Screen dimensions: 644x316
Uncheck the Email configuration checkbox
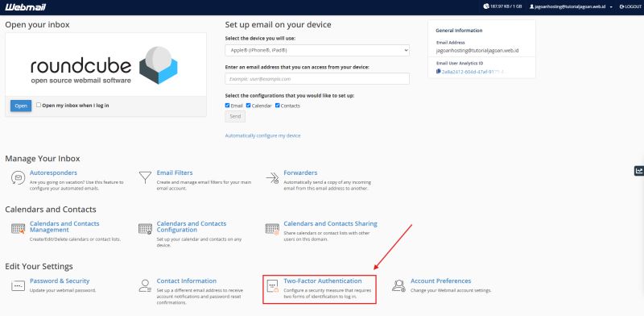[228, 106]
